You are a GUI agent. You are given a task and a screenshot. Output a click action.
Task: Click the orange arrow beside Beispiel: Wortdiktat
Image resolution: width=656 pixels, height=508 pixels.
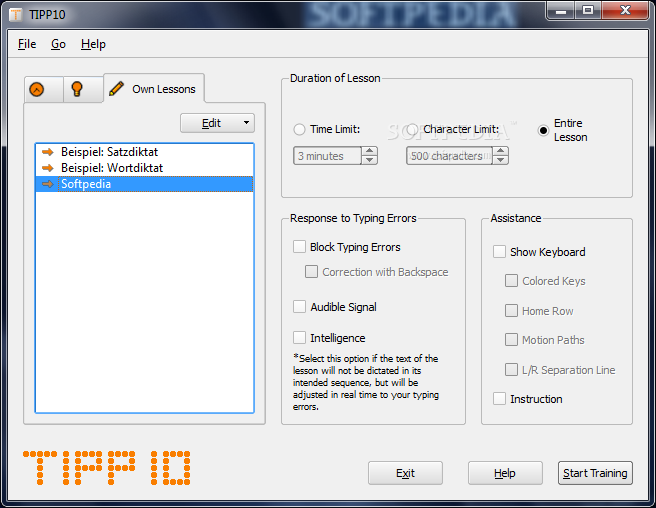point(48,168)
